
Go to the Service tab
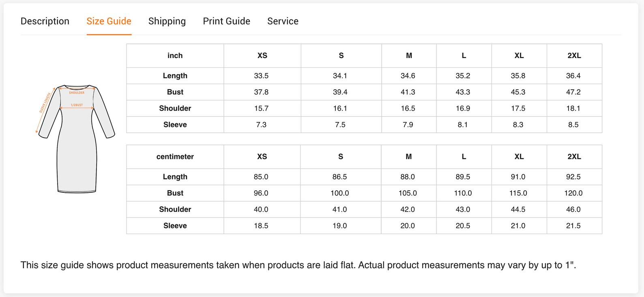283,21
